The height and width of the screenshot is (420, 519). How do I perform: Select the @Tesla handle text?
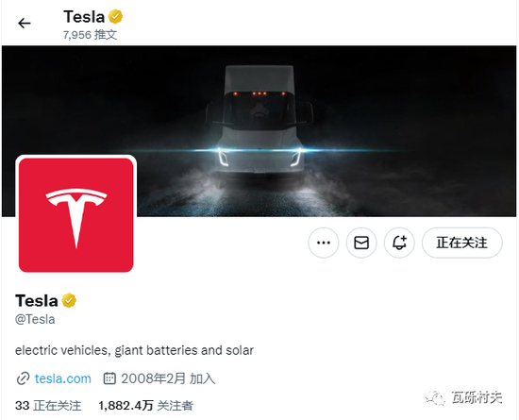click(x=35, y=319)
